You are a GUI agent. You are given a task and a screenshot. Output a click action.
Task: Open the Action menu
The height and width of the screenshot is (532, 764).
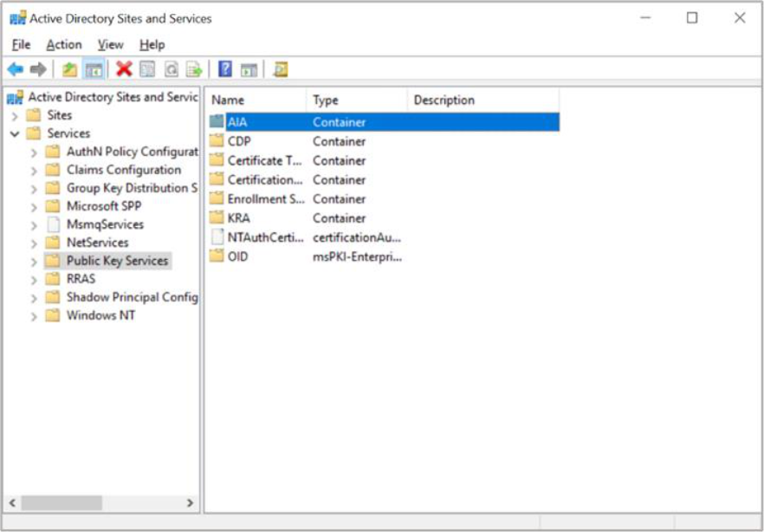pos(63,44)
